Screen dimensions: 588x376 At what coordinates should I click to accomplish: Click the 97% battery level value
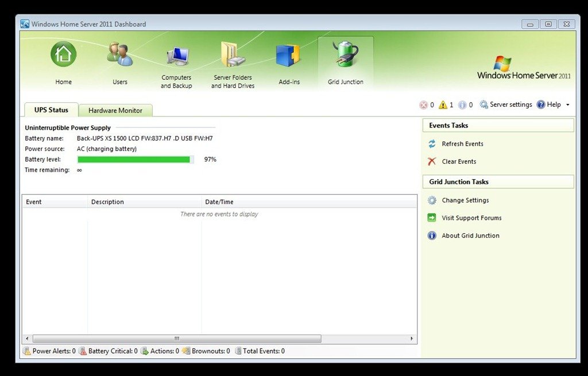tap(210, 160)
